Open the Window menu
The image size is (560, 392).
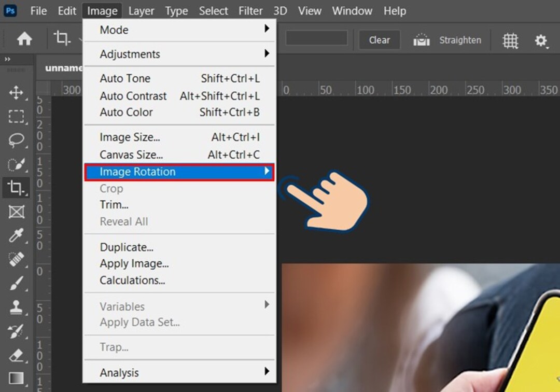tap(352, 11)
